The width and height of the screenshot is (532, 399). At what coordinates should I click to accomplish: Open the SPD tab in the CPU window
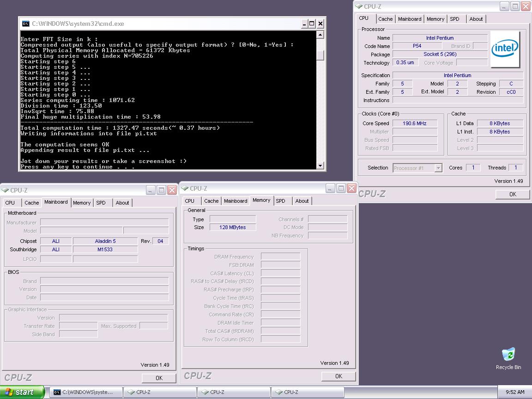tap(454, 19)
